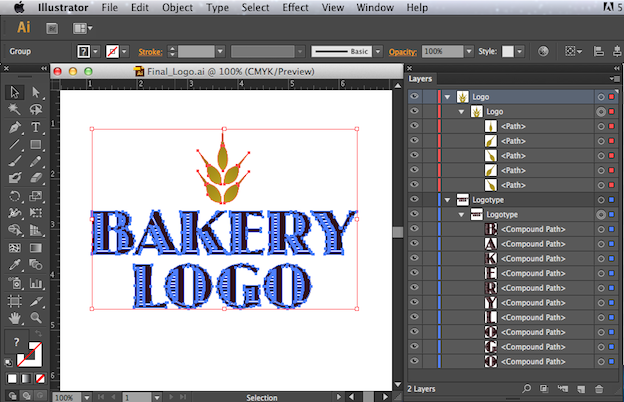This screenshot has width=624, height=402.
Task: Select the Hand tool
Action: click(x=15, y=316)
